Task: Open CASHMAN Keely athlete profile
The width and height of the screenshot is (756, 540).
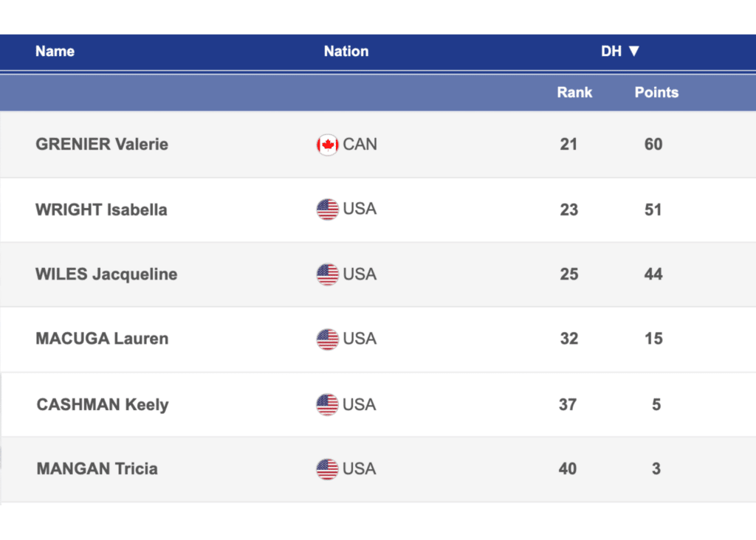Action: click(x=103, y=405)
